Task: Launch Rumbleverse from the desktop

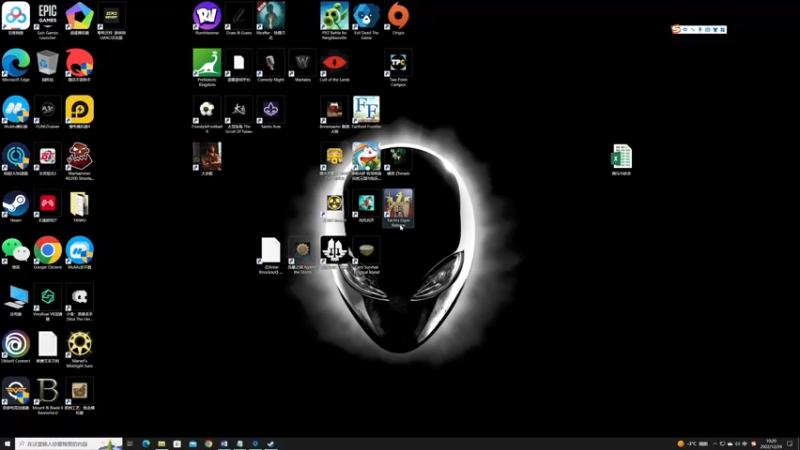Action: 207,18
